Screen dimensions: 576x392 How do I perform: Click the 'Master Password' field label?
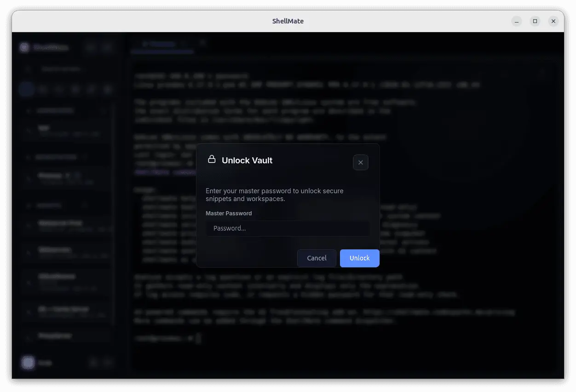(229, 213)
